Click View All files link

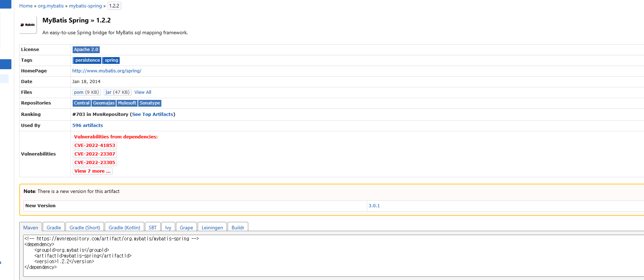(x=143, y=92)
